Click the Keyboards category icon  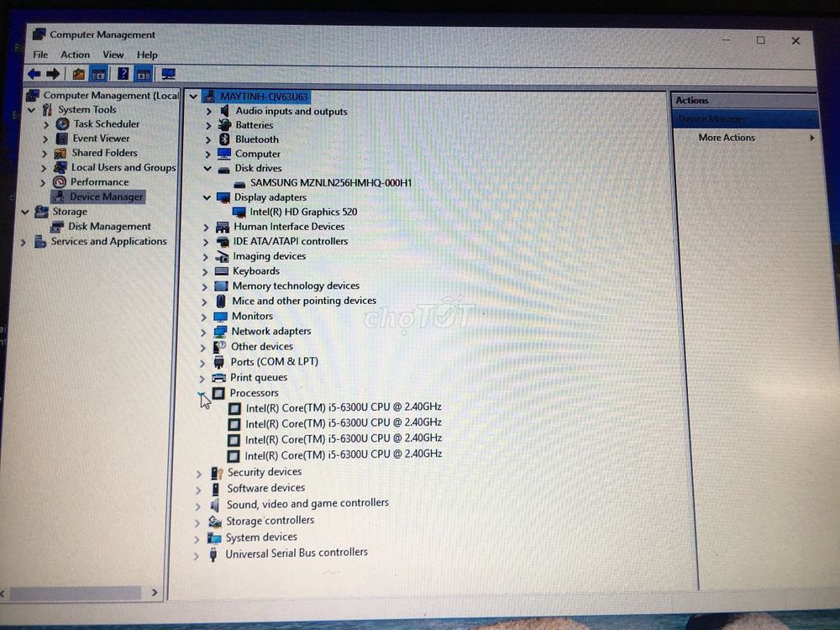click(x=221, y=271)
